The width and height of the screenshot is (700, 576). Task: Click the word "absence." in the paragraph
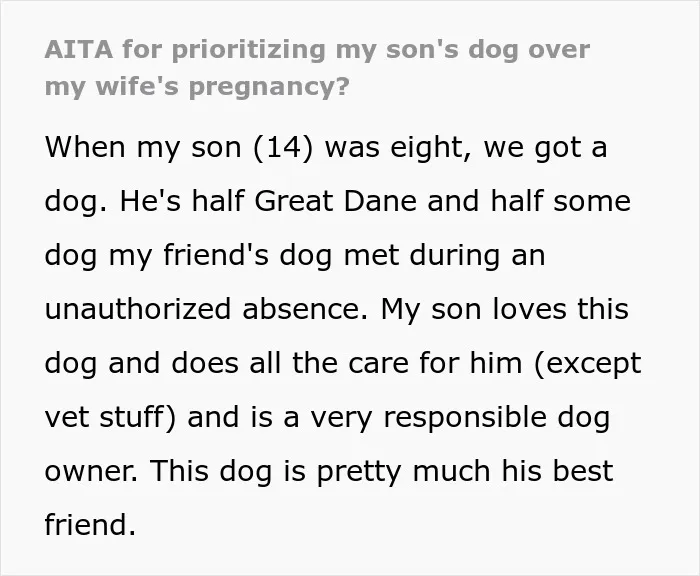[x=305, y=309]
